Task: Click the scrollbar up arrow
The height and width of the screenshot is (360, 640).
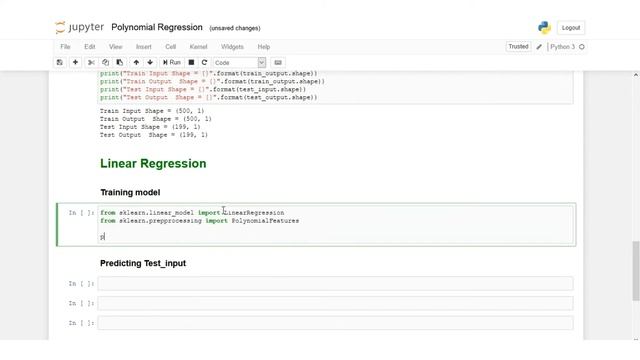Action: pos(636,75)
